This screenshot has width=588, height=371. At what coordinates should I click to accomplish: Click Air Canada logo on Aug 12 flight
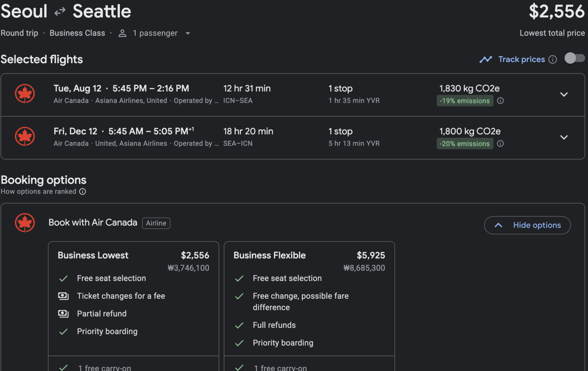[25, 94]
